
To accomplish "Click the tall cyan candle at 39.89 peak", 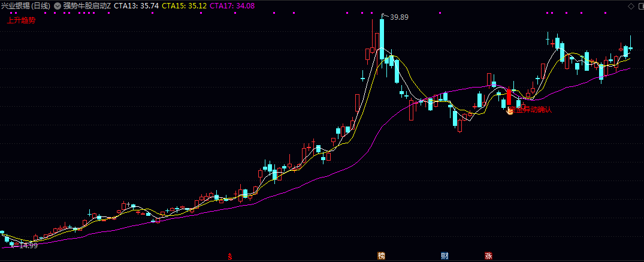I will click(x=382, y=39).
